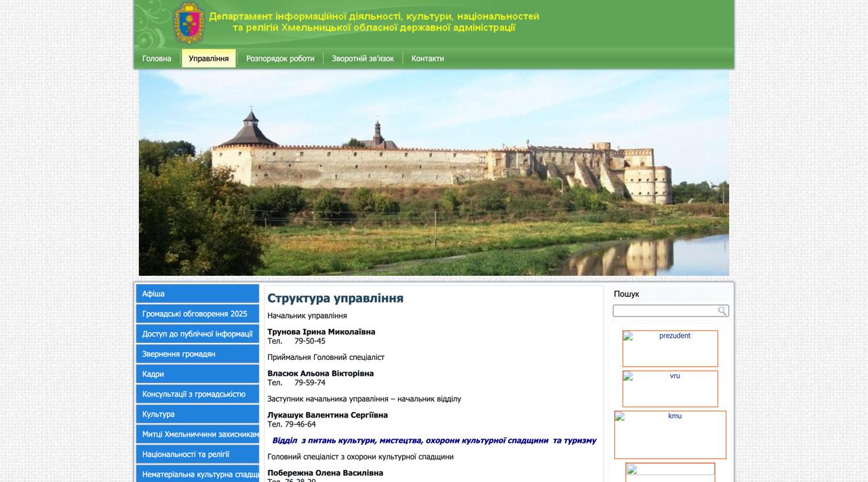Open the Головна menu item
Image resolution: width=868 pixels, height=482 pixels.
[157, 58]
